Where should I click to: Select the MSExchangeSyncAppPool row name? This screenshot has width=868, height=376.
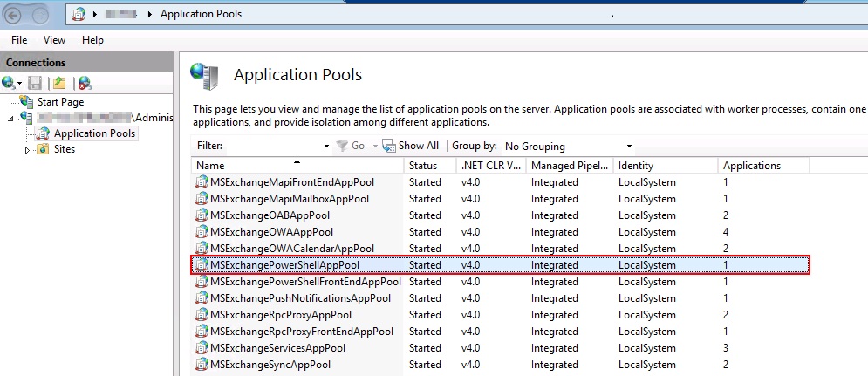[270, 365]
